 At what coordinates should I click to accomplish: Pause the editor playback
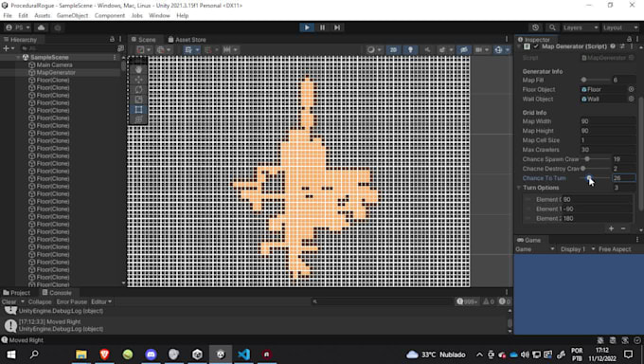click(322, 27)
